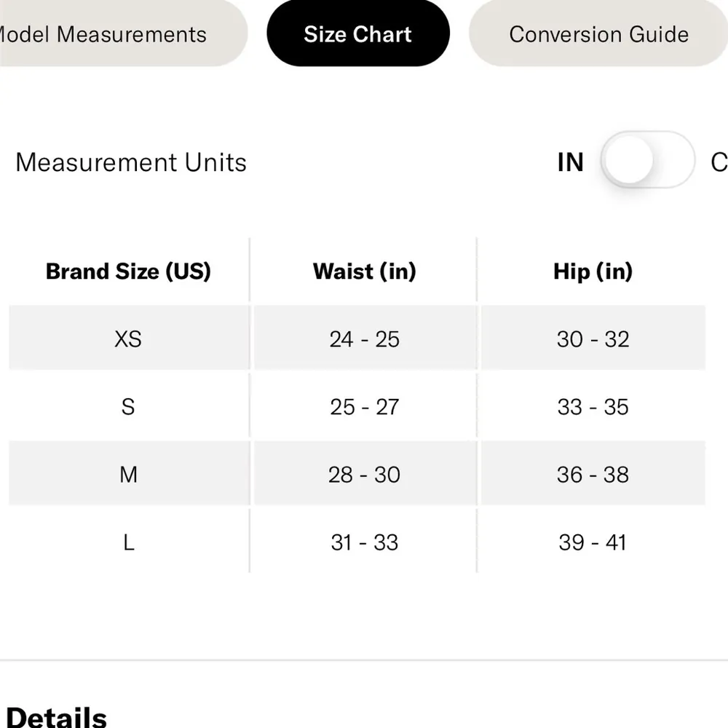Click hip value 39 - 41
The width and height of the screenshot is (728, 728).
(593, 542)
